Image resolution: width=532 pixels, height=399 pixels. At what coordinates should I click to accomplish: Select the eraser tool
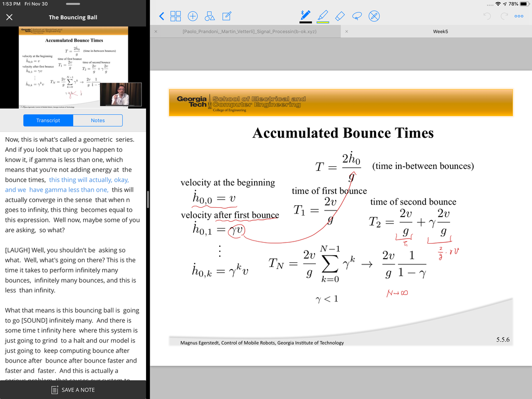point(340,16)
